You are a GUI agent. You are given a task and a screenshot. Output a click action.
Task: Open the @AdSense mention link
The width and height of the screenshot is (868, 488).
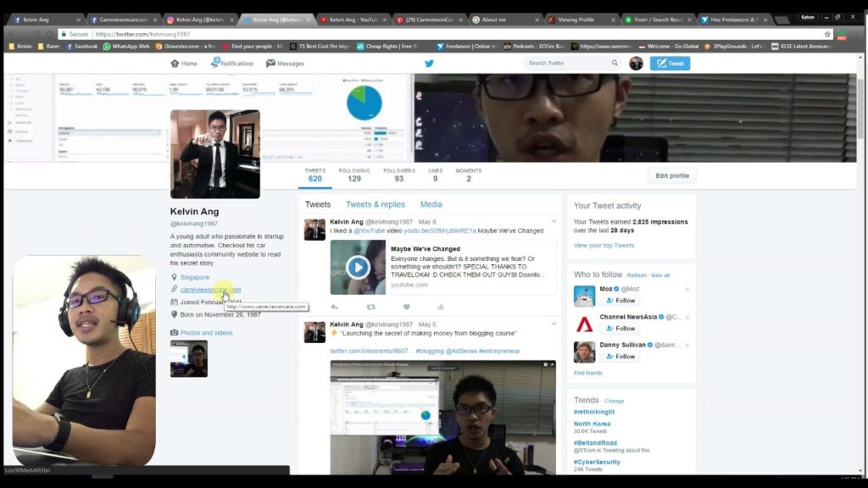pos(461,351)
